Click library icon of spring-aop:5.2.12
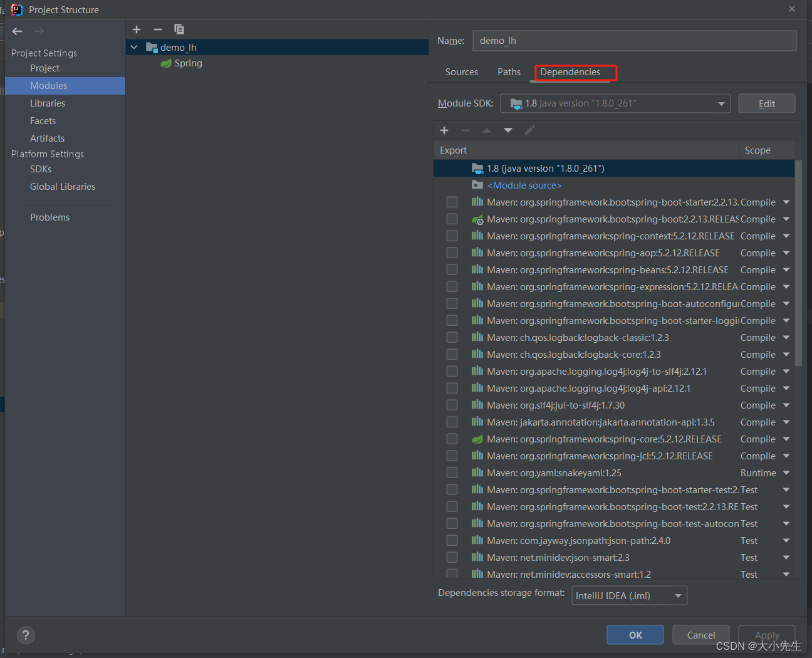 tap(477, 253)
